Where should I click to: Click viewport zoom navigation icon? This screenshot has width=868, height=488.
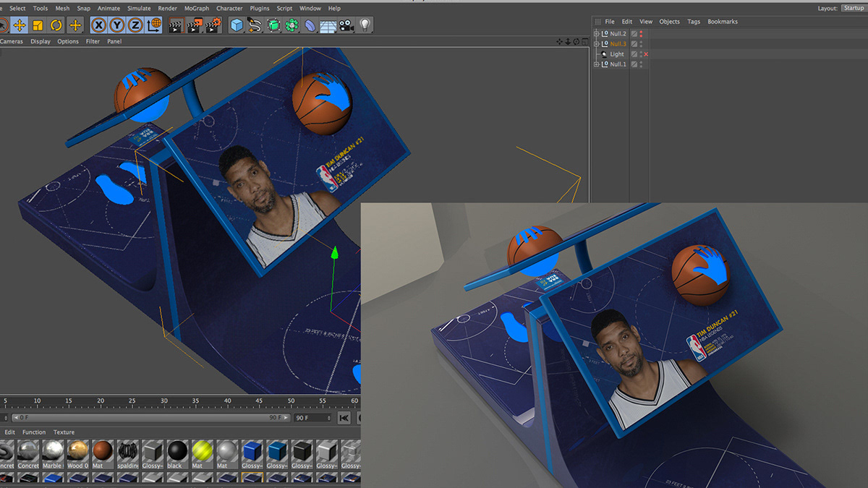click(x=568, y=41)
